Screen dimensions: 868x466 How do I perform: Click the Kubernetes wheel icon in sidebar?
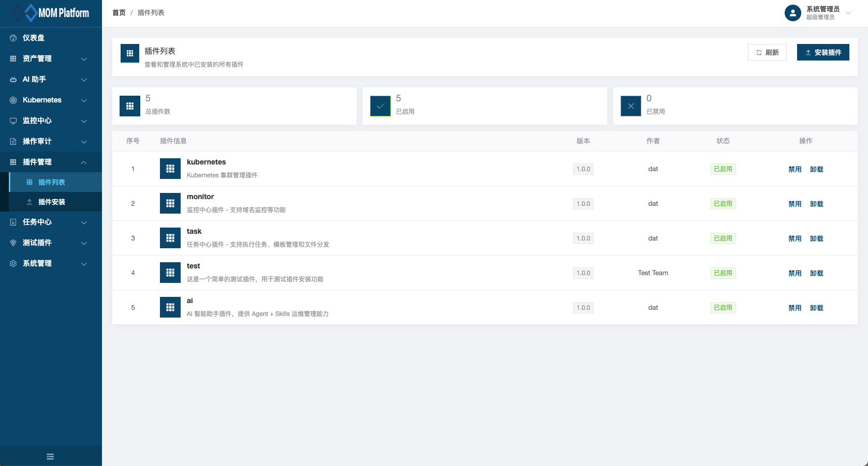pyautogui.click(x=13, y=100)
